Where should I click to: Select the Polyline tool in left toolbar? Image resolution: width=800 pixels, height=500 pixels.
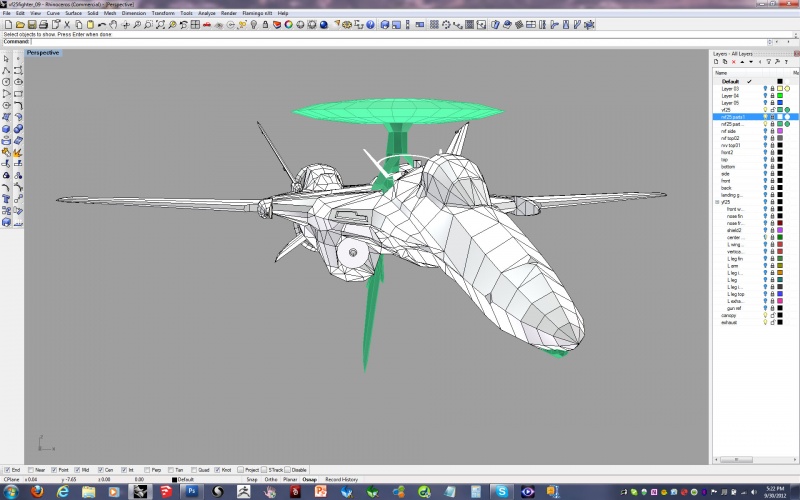[x=6, y=70]
